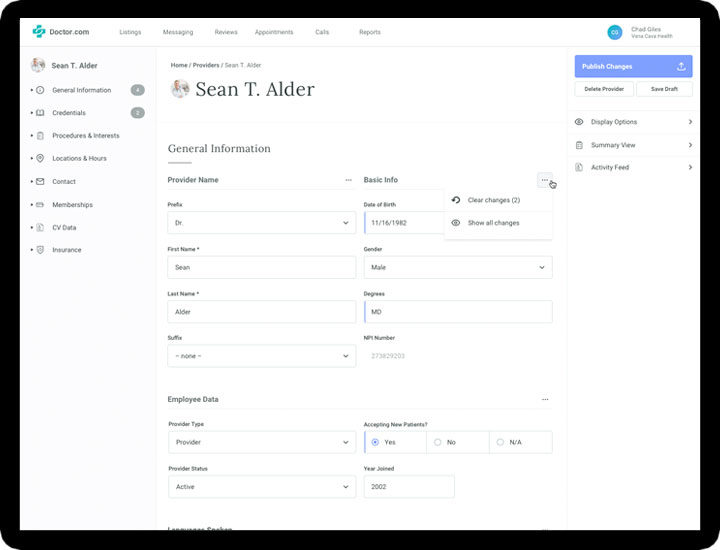Viewport: 720px width, 550px height.
Task: Click the Locations & Hours pin icon
Action: tap(40, 159)
